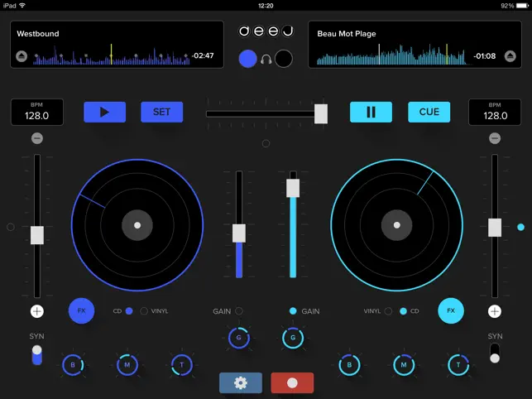
Task: Click the left deck B bass knob
Action: [x=73, y=365]
